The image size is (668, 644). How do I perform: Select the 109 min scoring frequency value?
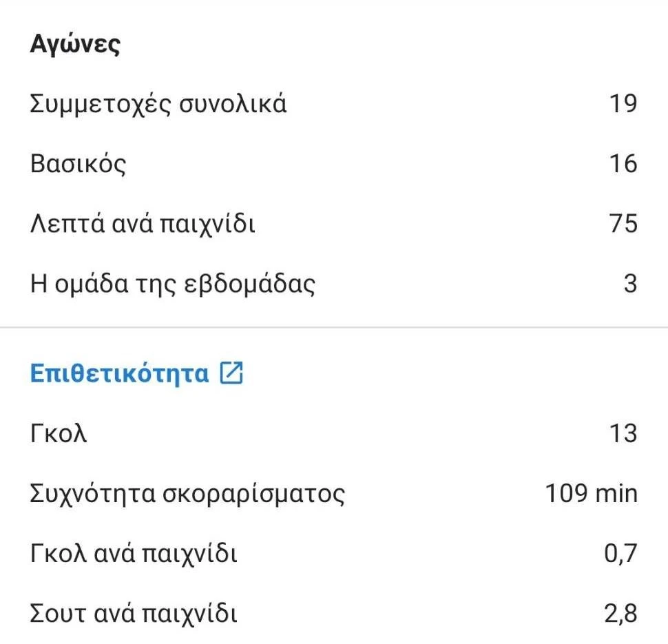coord(590,492)
